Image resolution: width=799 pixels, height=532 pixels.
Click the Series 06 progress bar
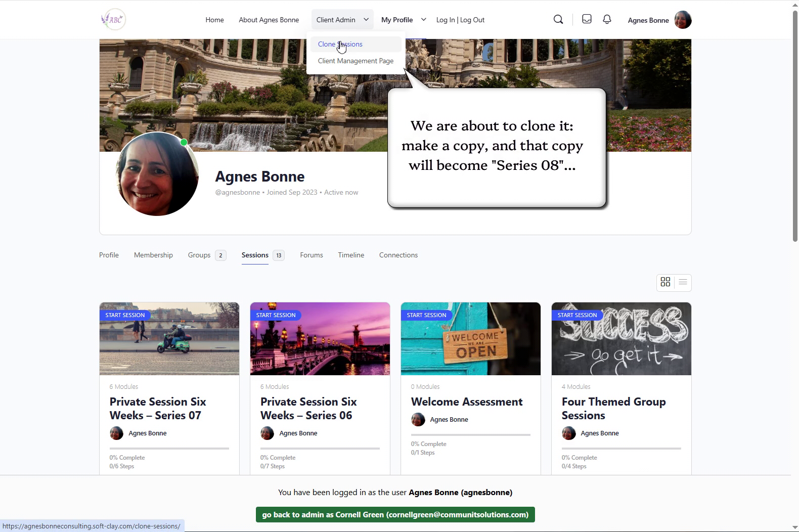pyautogui.click(x=320, y=449)
